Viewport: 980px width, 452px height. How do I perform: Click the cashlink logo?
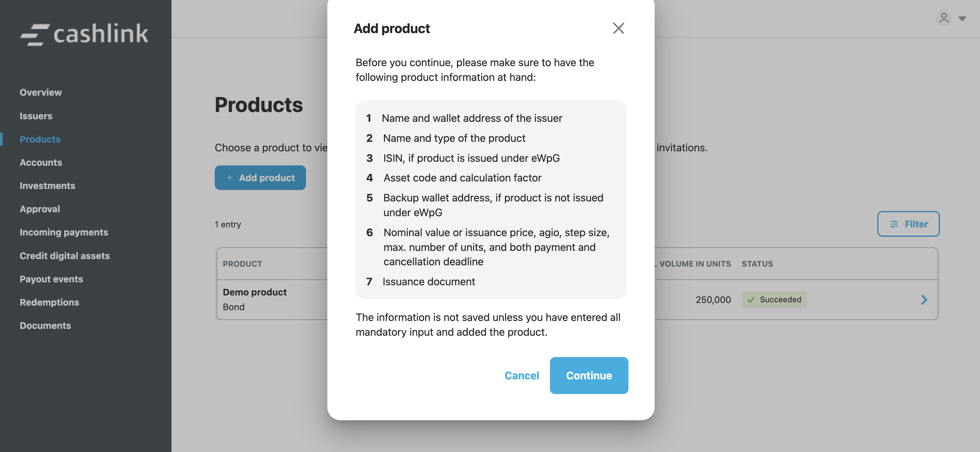click(84, 33)
